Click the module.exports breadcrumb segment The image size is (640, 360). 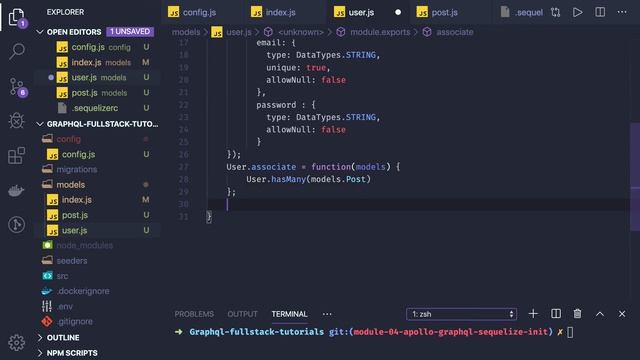pyautogui.click(x=373, y=32)
